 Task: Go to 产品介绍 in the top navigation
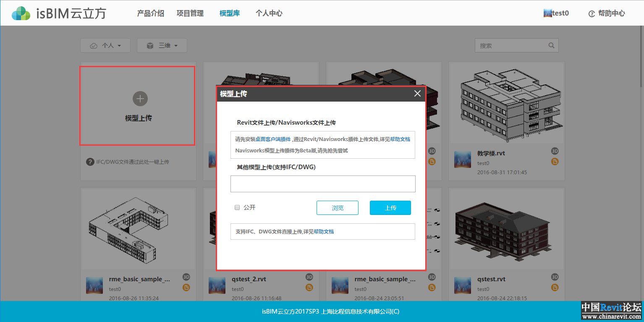150,13
